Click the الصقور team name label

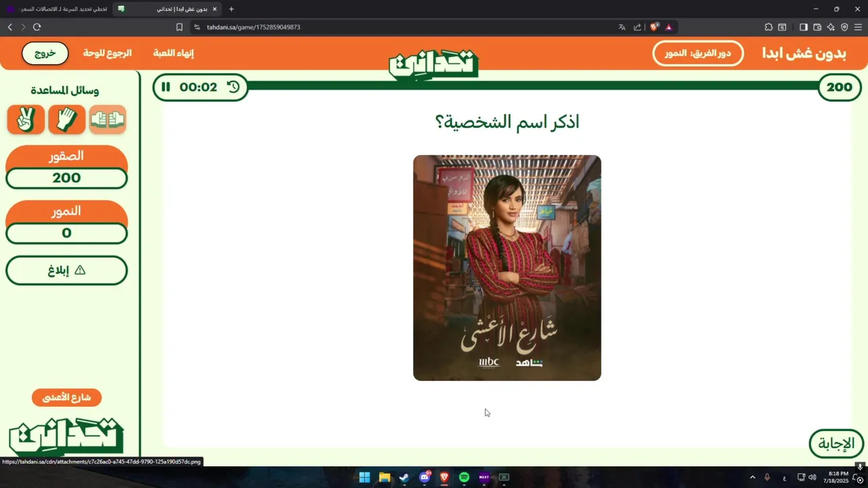[66, 156]
